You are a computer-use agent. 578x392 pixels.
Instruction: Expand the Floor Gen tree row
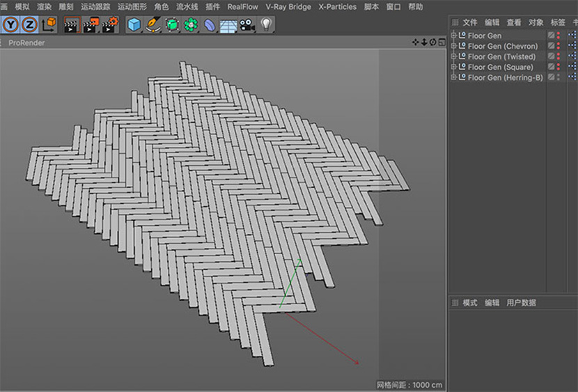pos(454,36)
